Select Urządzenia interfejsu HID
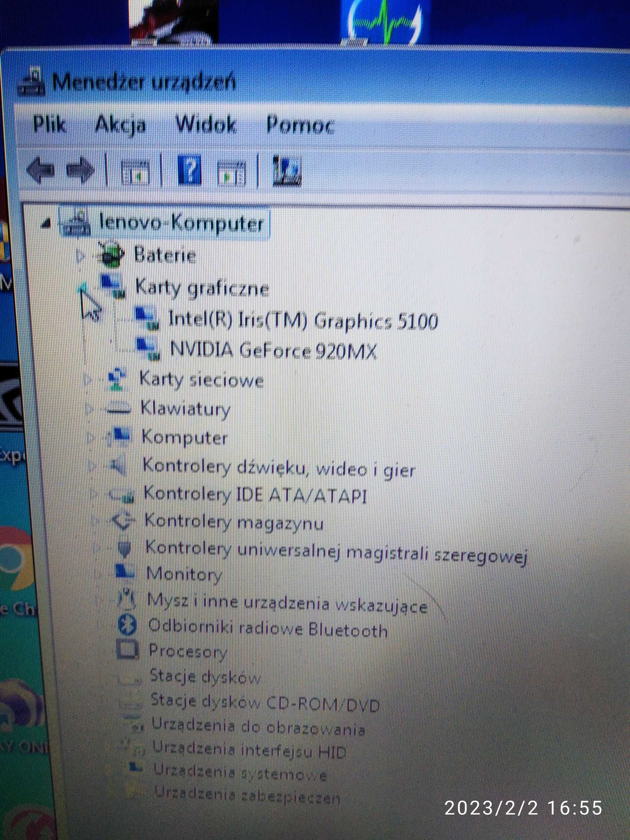Viewport: 630px width, 840px height. pos(249,750)
